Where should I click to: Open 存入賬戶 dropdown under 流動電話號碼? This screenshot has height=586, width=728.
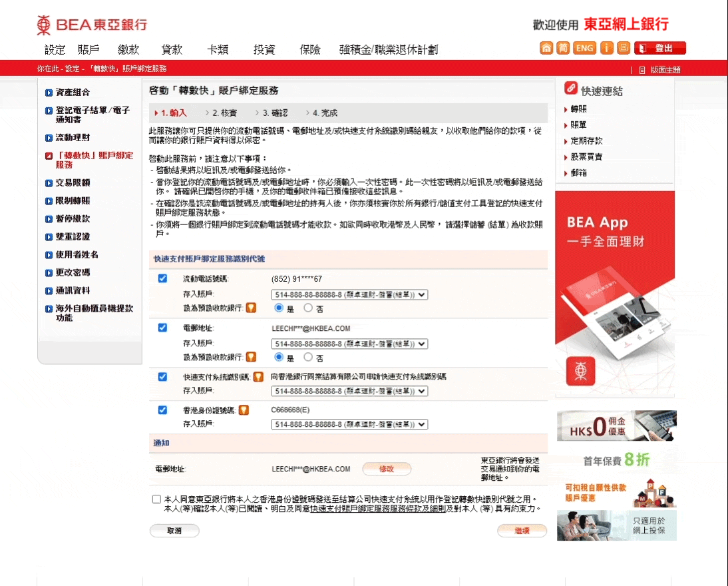[349, 294]
